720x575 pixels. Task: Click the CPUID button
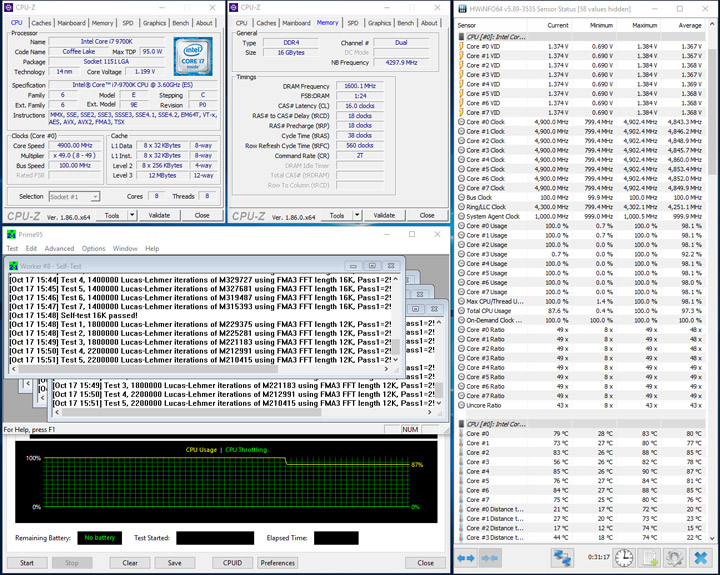[232, 562]
